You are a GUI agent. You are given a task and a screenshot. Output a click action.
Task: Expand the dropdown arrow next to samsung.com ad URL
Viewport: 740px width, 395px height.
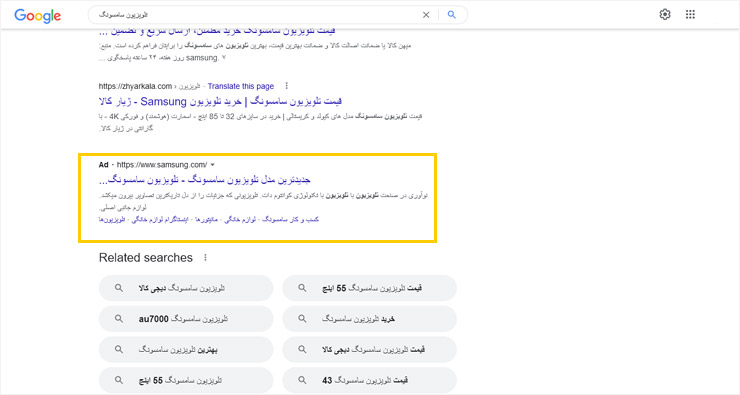[213, 165]
